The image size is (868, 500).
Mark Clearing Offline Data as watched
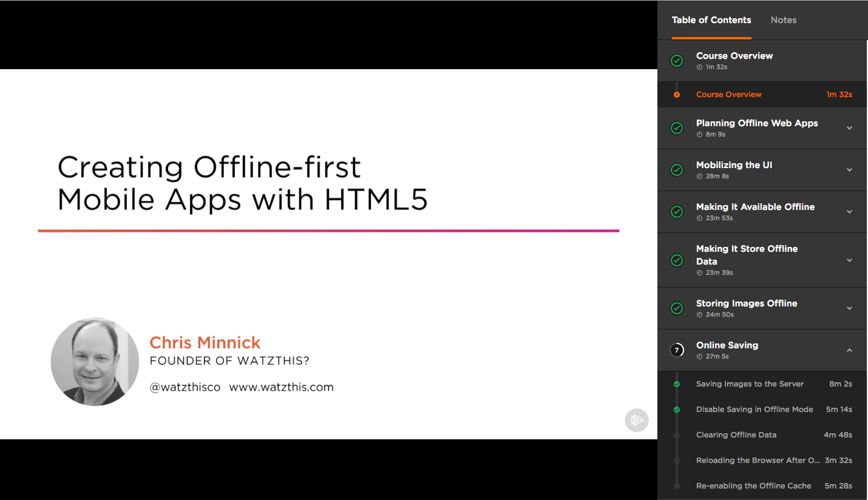676,434
